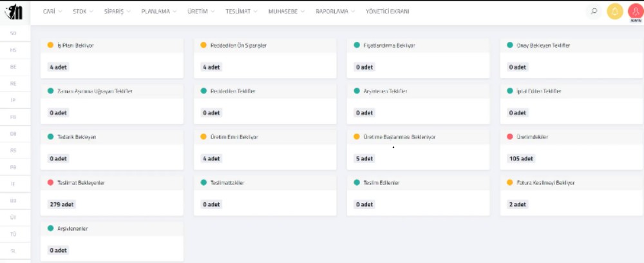Expand the CARİ dropdown menu
The width and height of the screenshot is (644, 263).
[x=52, y=12]
